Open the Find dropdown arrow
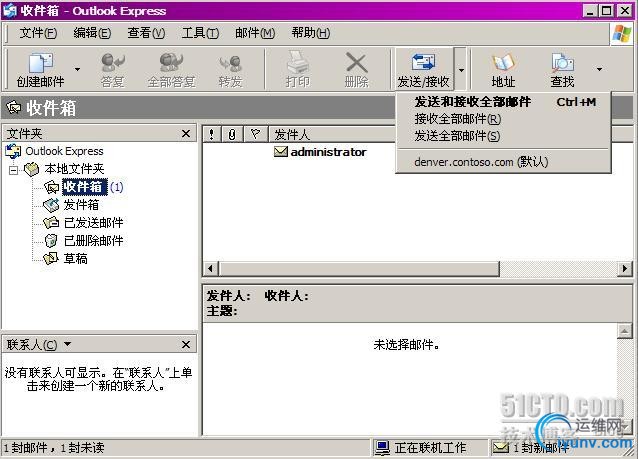The height and width of the screenshot is (459, 638). point(599,70)
